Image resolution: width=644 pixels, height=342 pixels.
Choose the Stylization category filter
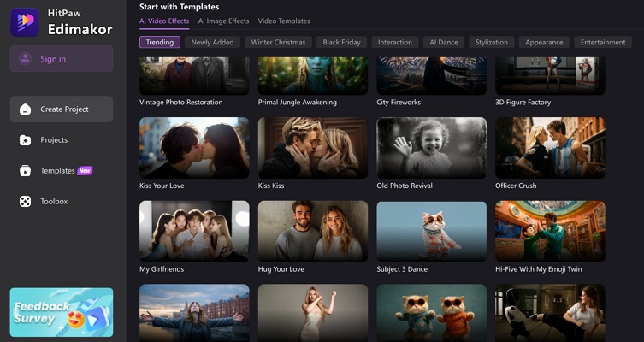492,42
